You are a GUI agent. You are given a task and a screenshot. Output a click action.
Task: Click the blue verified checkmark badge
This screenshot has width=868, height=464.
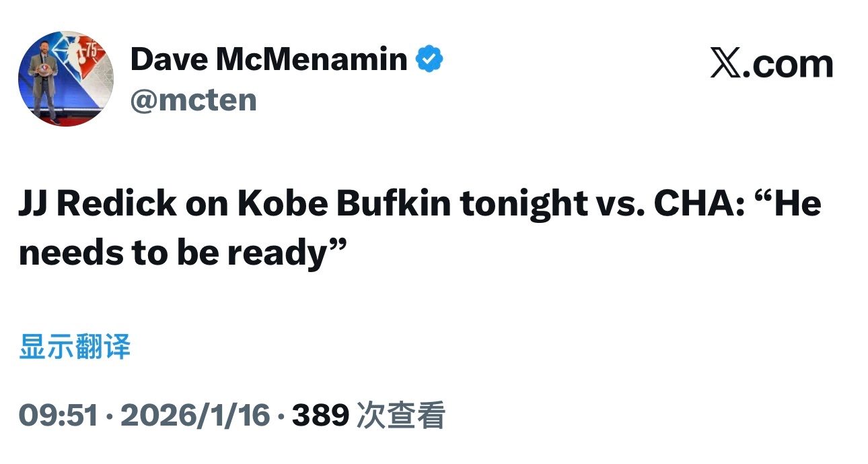point(429,60)
